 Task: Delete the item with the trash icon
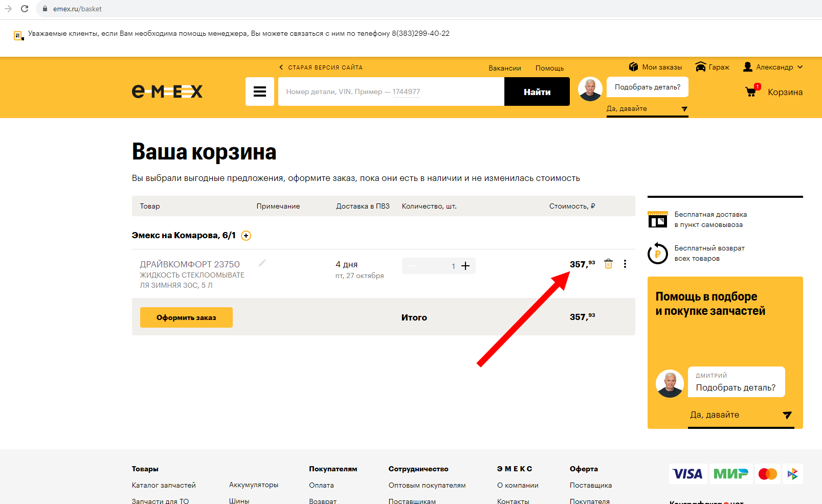point(608,264)
